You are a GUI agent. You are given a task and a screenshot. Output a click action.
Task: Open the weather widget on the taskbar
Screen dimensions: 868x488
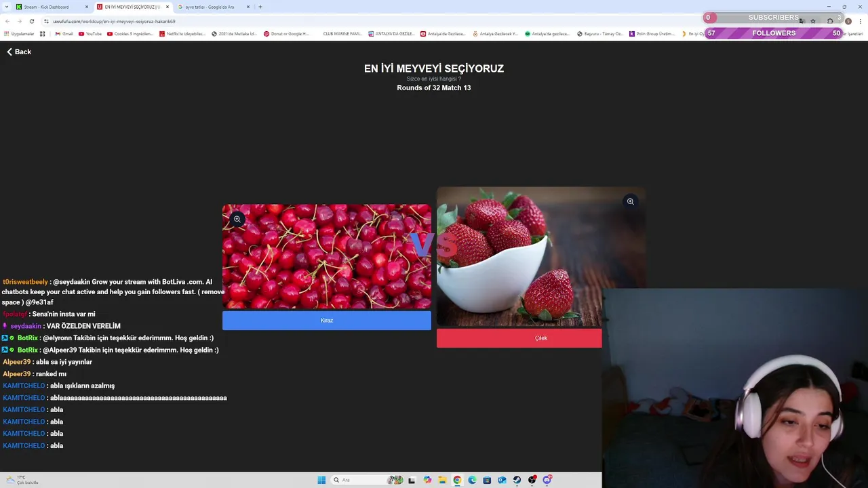coord(23,480)
